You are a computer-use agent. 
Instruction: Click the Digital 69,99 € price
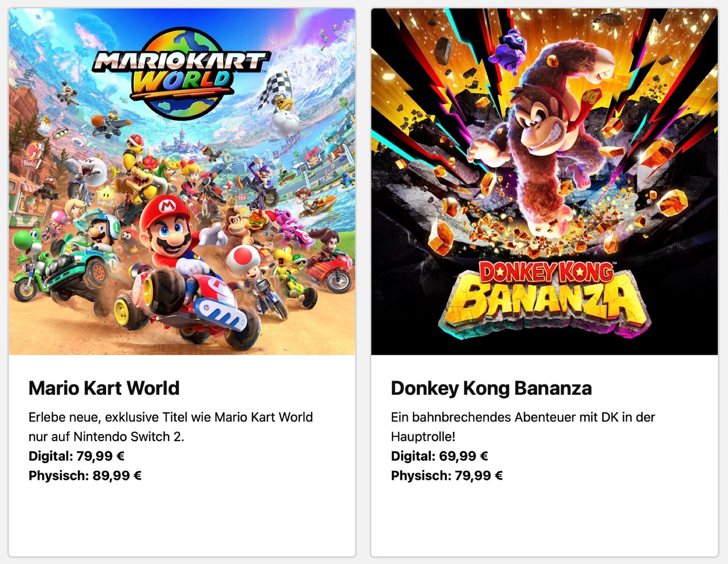tap(439, 456)
